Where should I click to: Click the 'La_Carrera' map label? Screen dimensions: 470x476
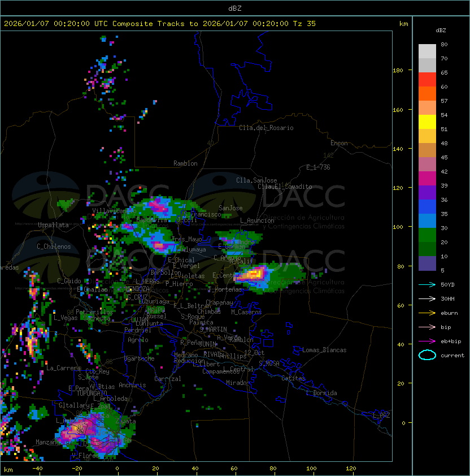[x=64, y=368]
